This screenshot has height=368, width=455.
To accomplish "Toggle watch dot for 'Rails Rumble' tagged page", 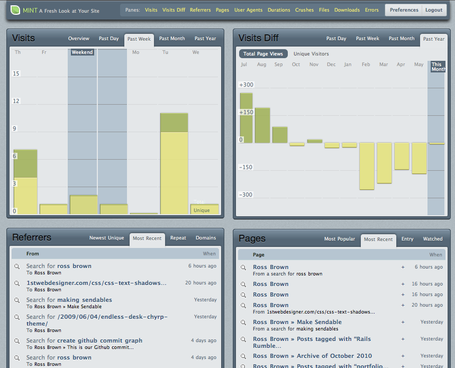I will point(403,339).
